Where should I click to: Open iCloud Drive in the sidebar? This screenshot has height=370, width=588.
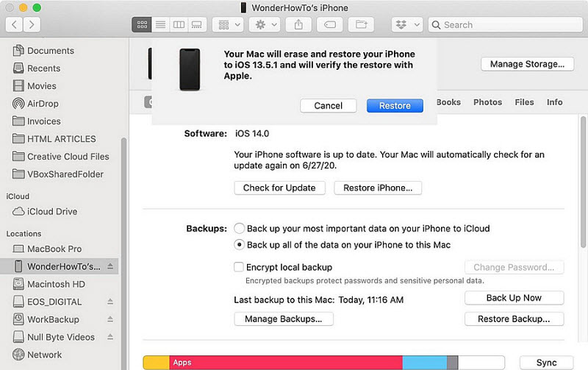(x=45, y=212)
